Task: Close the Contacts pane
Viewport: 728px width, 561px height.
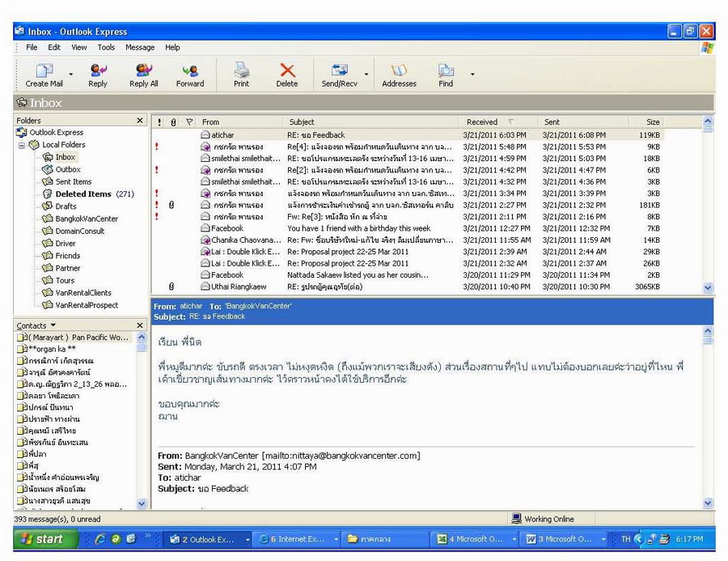Action: coord(140,325)
